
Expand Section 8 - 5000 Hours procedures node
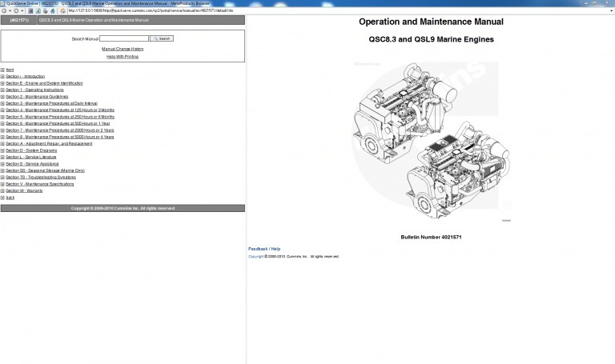pos(2,137)
